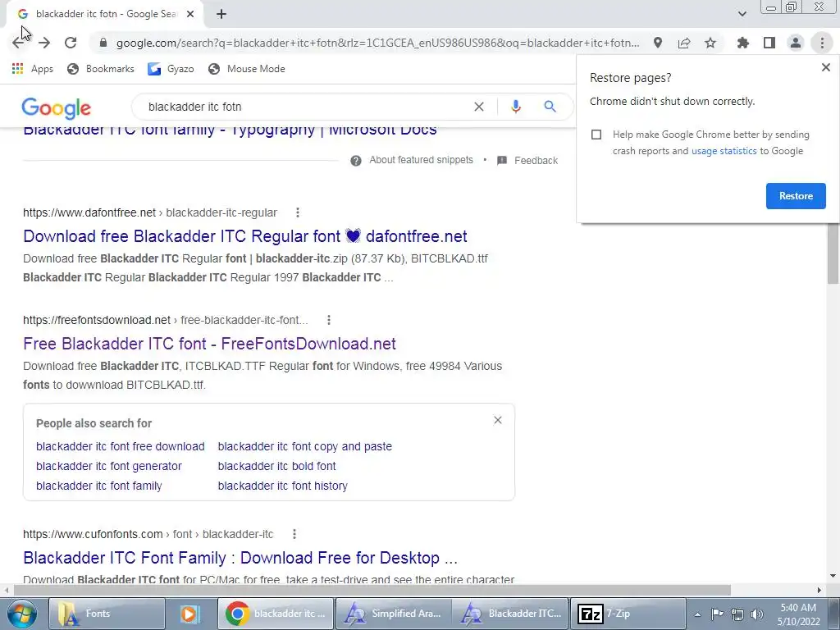Enable sending crash reports checkbox
The image size is (840, 630).
pos(596,135)
